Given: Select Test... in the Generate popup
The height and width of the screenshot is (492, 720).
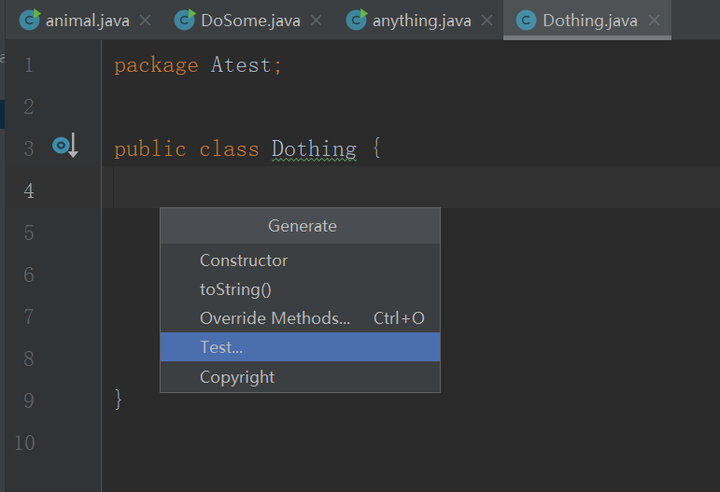Looking at the screenshot, I should point(221,347).
